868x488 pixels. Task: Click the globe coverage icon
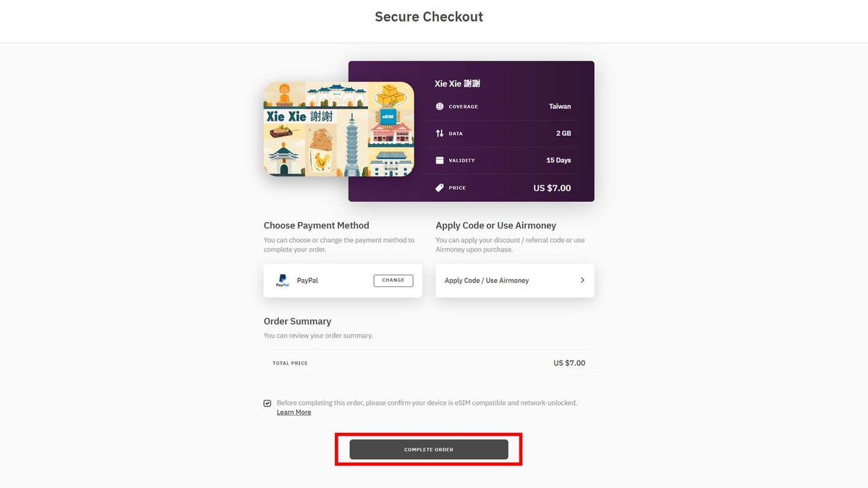point(440,106)
